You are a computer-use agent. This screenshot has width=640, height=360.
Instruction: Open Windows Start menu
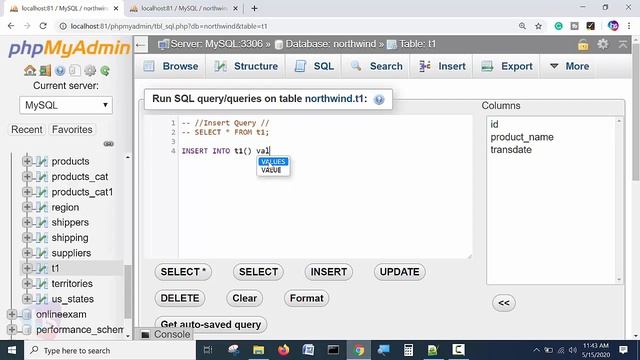point(12,350)
